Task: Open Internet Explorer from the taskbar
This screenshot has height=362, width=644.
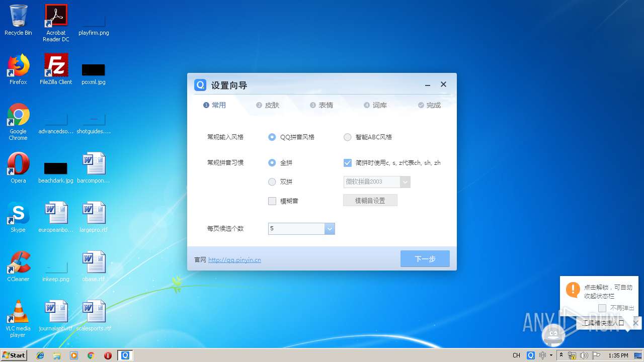Action: coord(40,355)
